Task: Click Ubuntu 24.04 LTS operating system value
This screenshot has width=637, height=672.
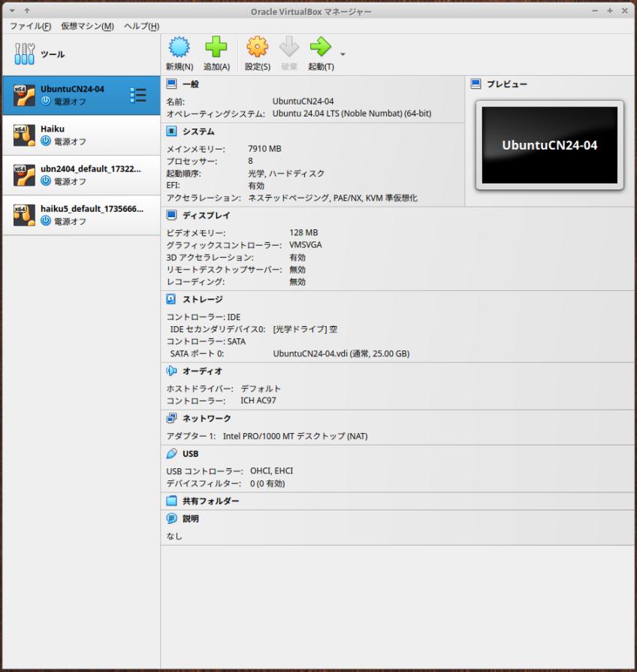Action: point(352,114)
